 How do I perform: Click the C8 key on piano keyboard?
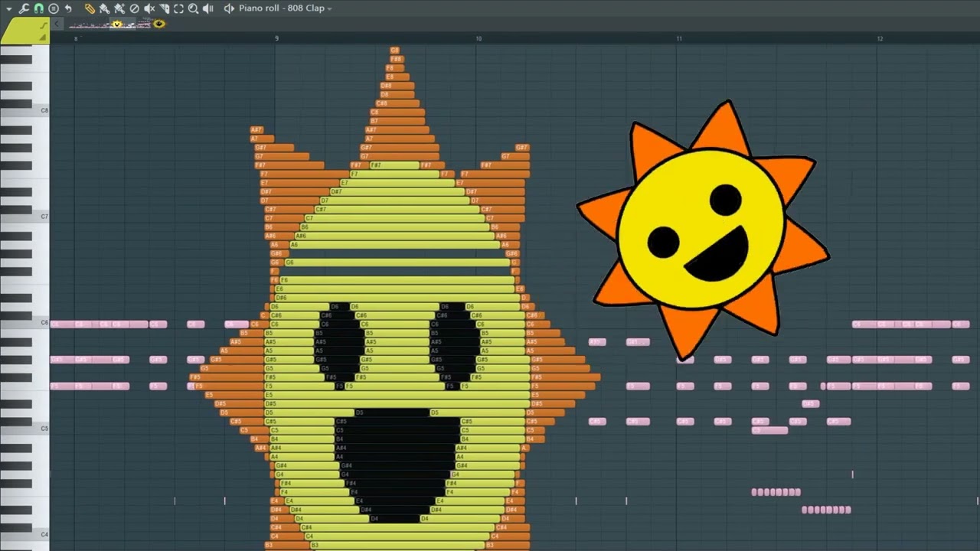25,110
